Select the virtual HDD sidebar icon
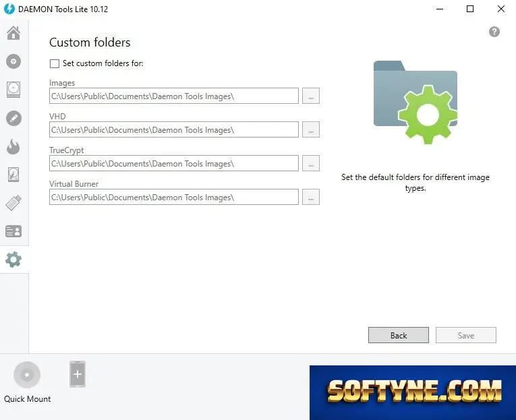Screen dimensions: 516x420 tap(13, 175)
